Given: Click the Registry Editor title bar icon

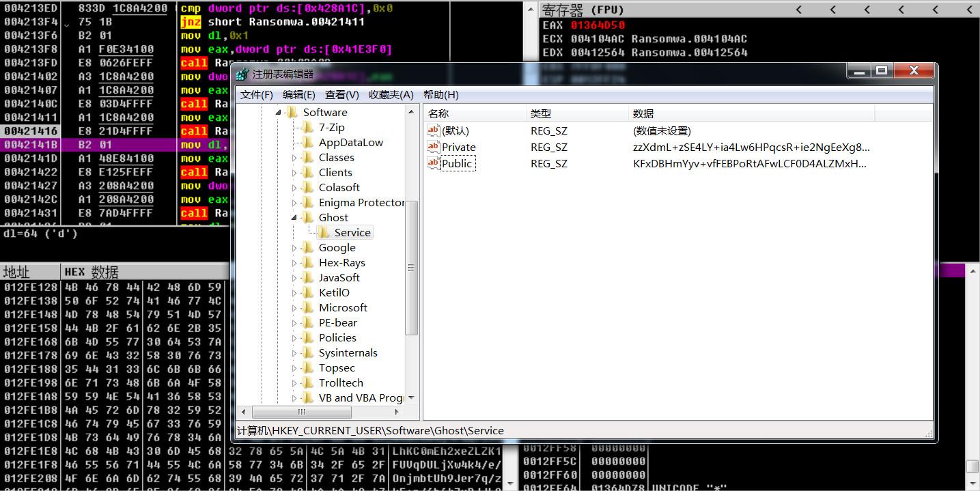Looking at the screenshot, I should (242, 74).
